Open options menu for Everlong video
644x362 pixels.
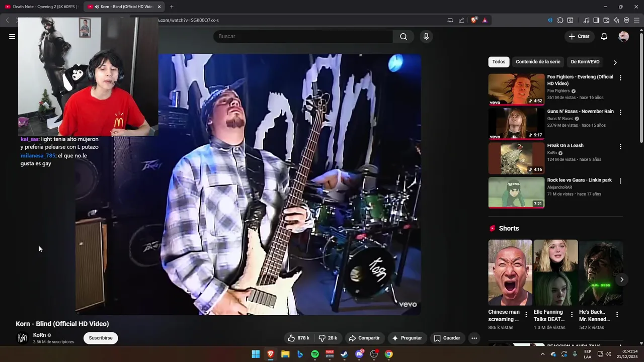tap(620, 78)
